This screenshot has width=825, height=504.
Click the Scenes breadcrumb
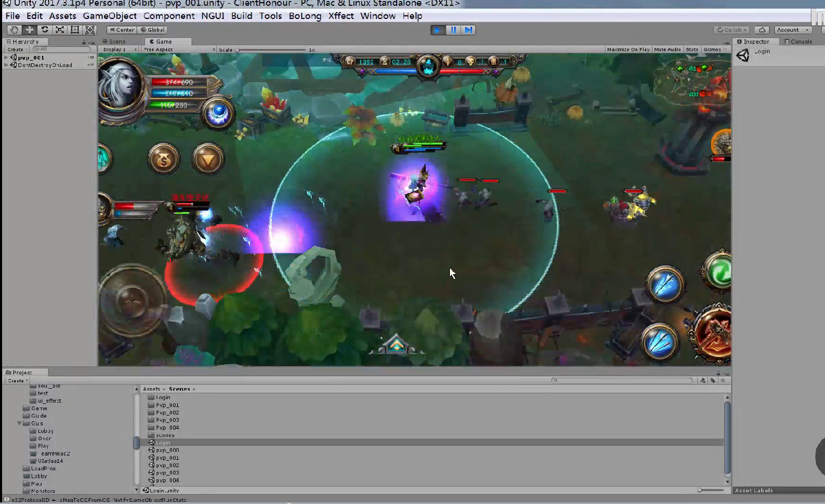click(179, 389)
